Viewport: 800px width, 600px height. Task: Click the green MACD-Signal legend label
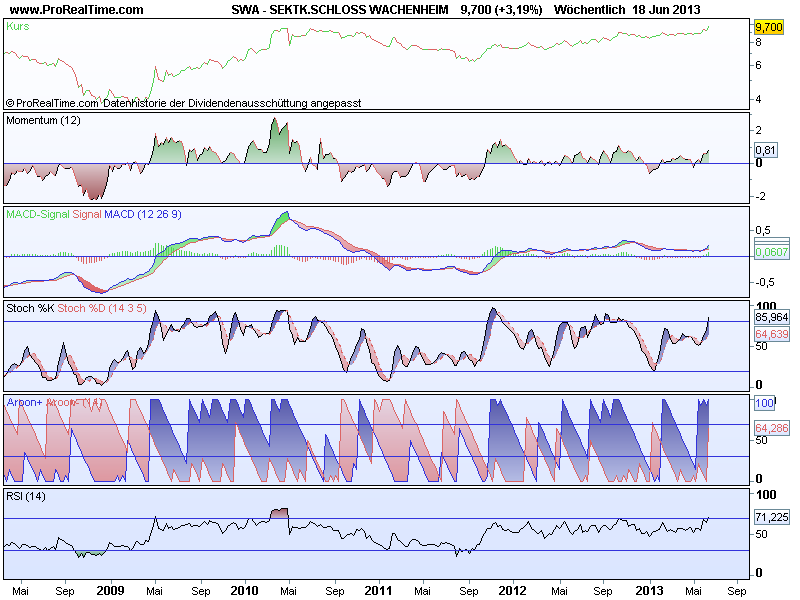click(x=38, y=214)
